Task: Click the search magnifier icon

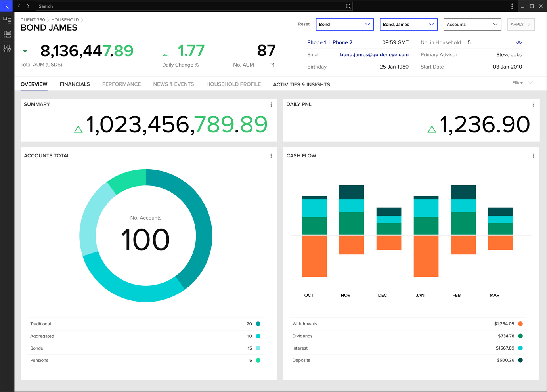Action: 348,6
